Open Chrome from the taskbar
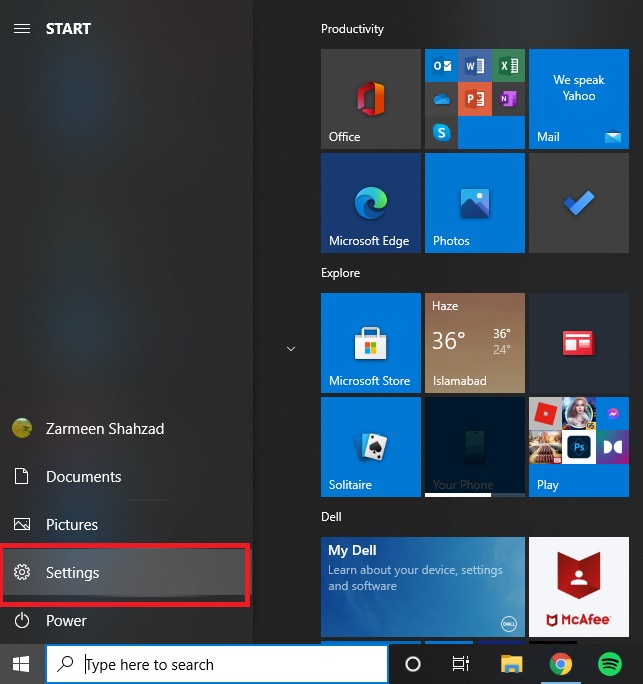 pos(561,664)
